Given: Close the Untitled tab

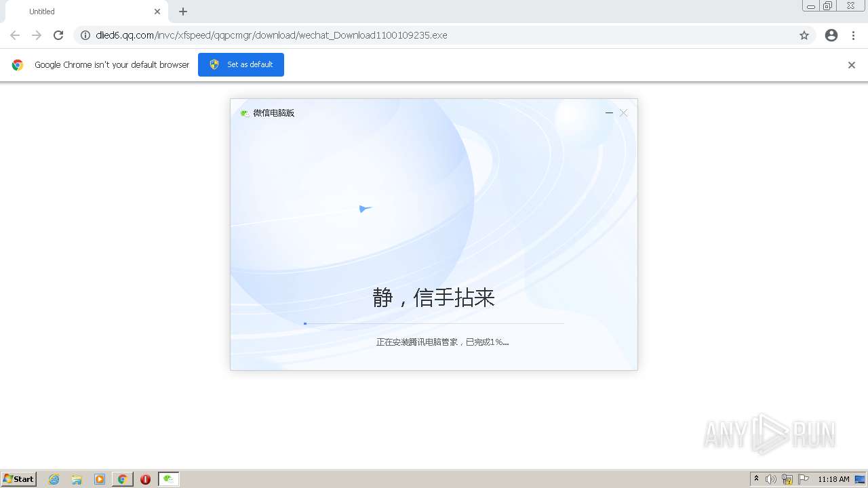Looking at the screenshot, I should click(x=157, y=12).
